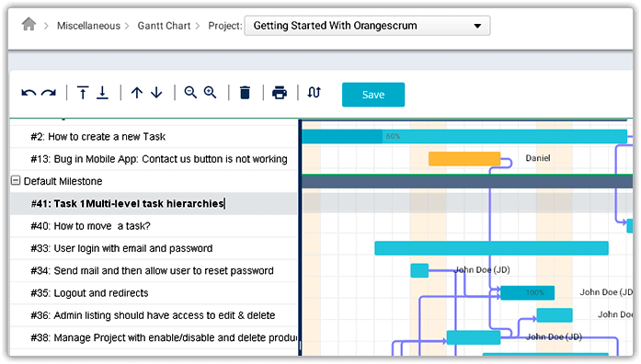Click the Home icon in breadcrumb
Viewport: 641px width, 364px height.
29,25
